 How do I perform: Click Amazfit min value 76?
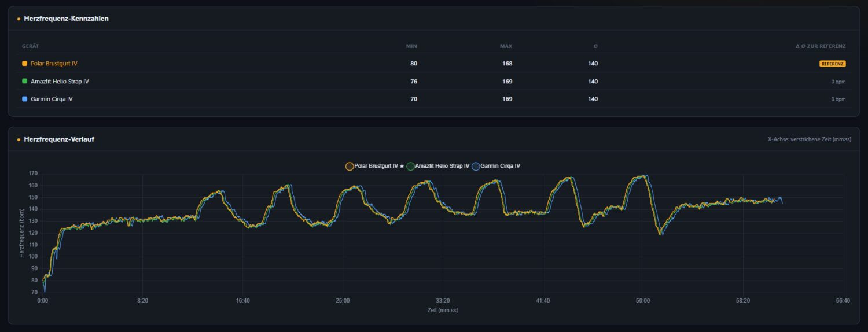point(414,82)
